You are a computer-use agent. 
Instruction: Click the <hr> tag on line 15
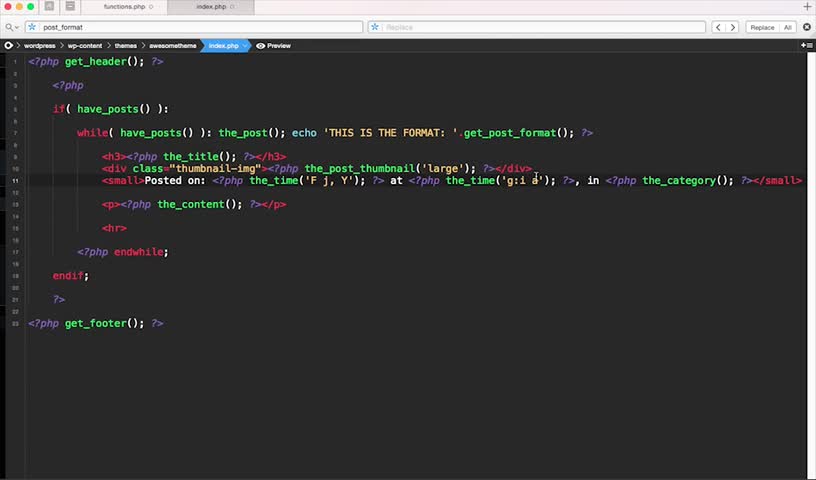click(x=114, y=228)
